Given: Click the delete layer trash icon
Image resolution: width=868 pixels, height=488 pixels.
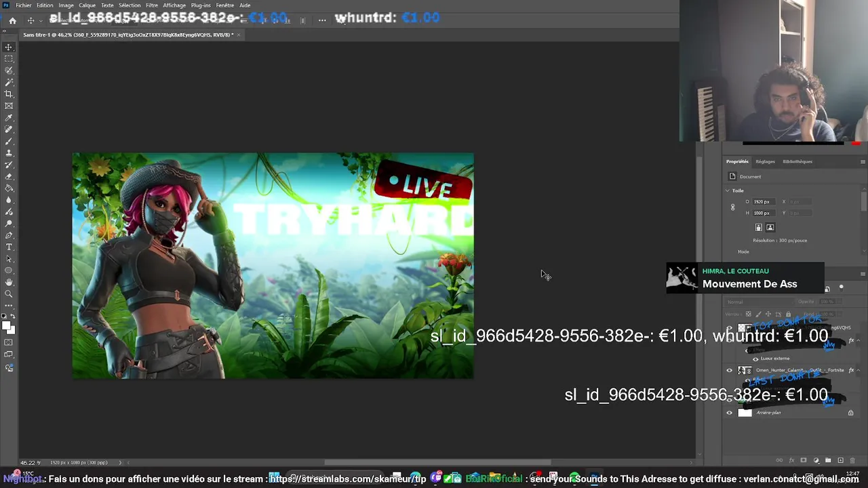Looking at the screenshot, I should click(x=852, y=460).
